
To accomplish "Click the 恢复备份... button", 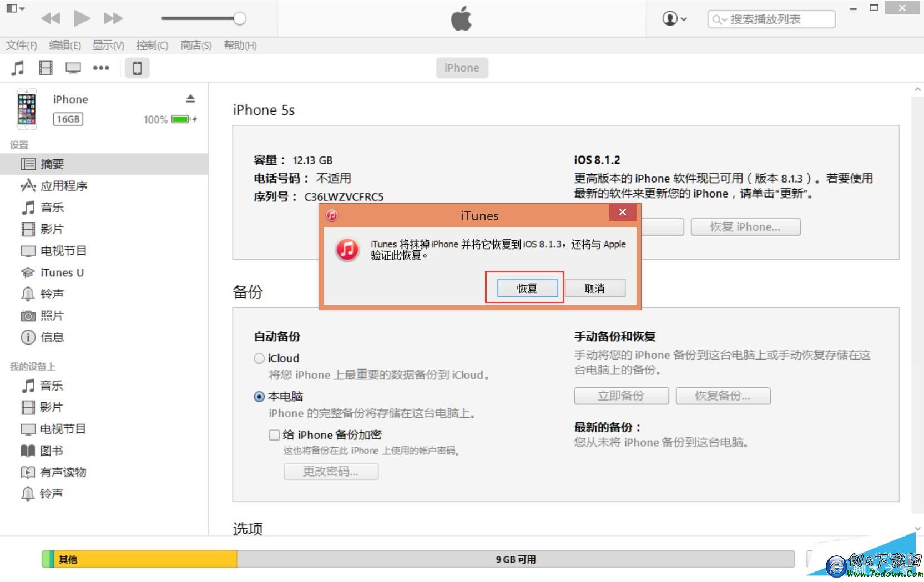I will pyautogui.click(x=723, y=396).
